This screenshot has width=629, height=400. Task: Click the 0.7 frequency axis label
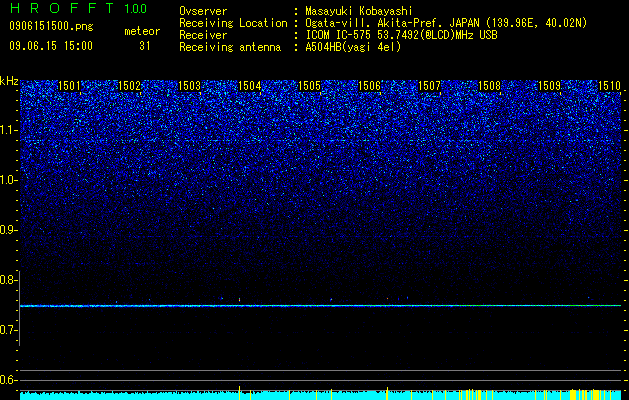coord(9,330)
